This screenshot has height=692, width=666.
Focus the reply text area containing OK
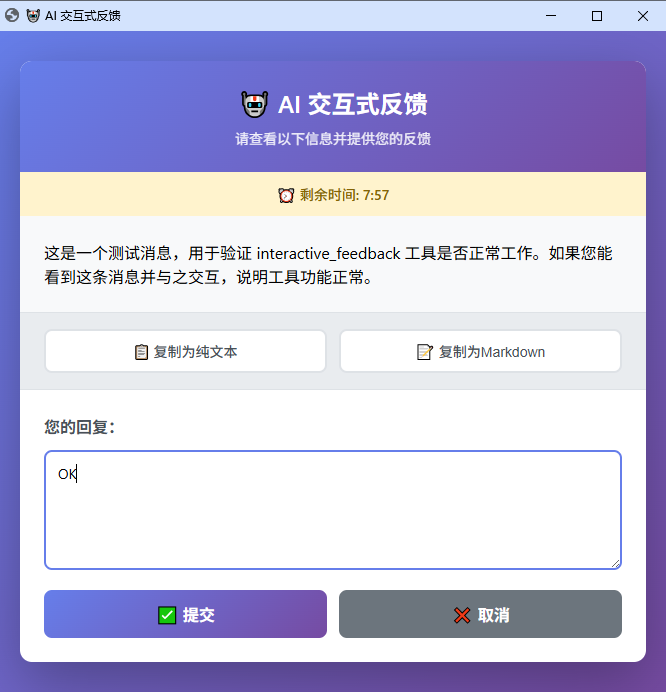(333, 510)
